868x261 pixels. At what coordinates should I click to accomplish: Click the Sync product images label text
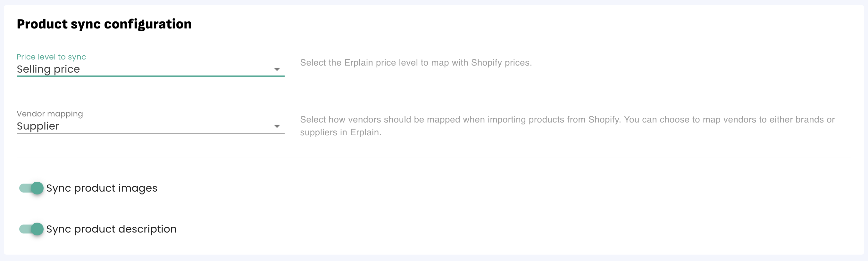pos(101,188)
